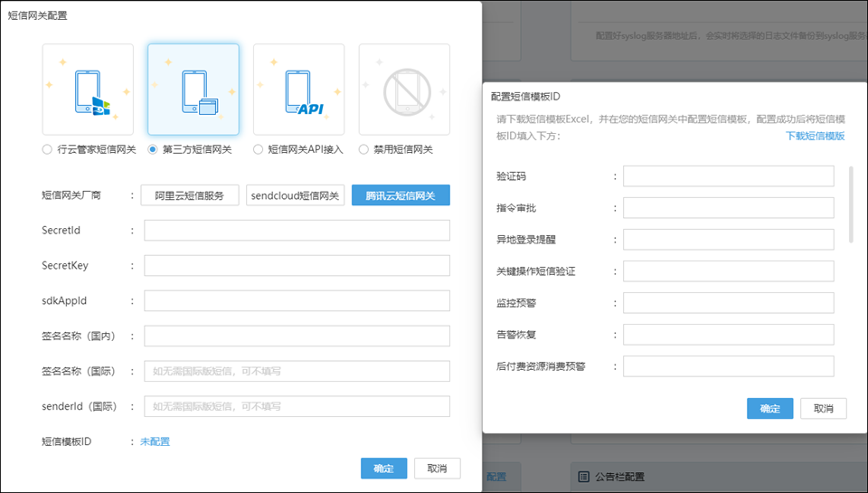Switch to sendcloud短信网关 vendor tab

pyautogui.click(x=295, y=195)
